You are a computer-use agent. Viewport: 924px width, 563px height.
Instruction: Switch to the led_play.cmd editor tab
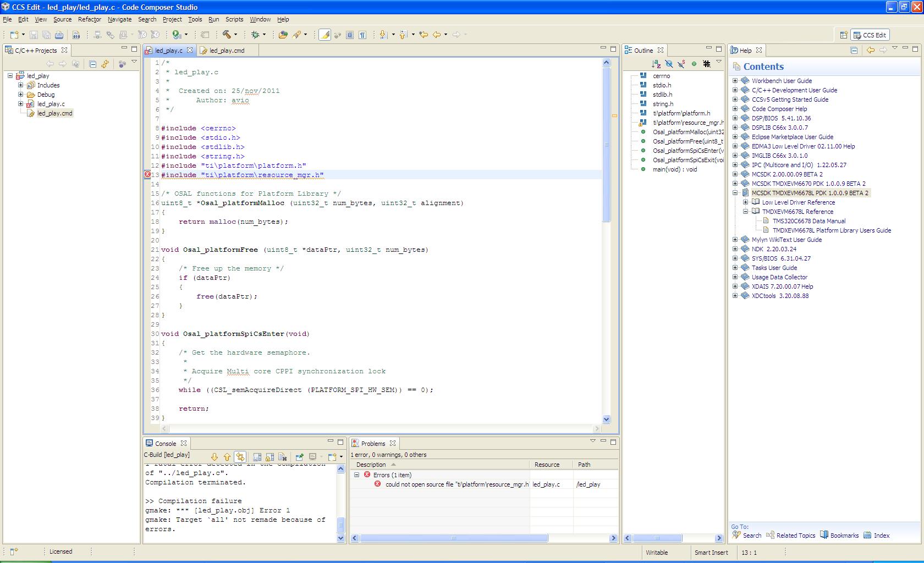point(226,51)
